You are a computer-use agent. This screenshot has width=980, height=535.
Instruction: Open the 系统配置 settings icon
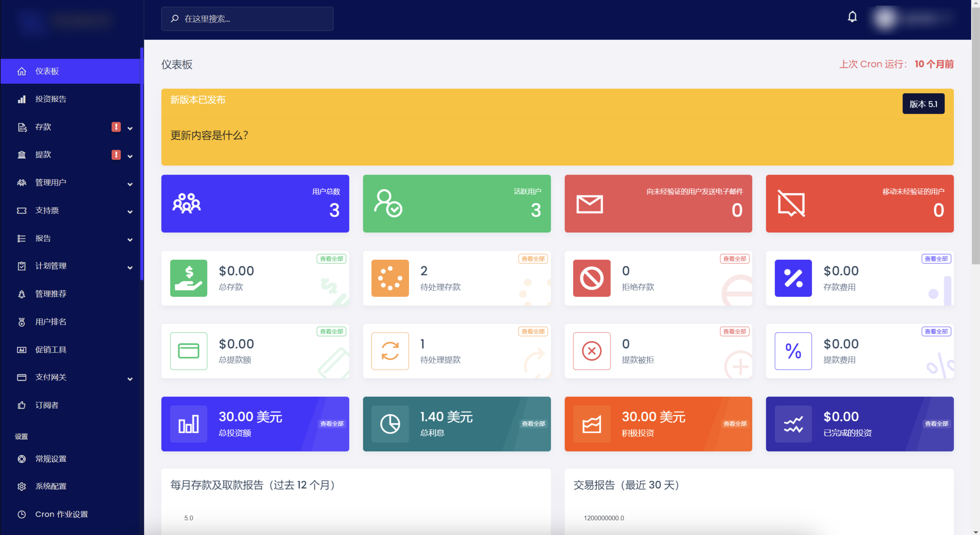[22, 486]
